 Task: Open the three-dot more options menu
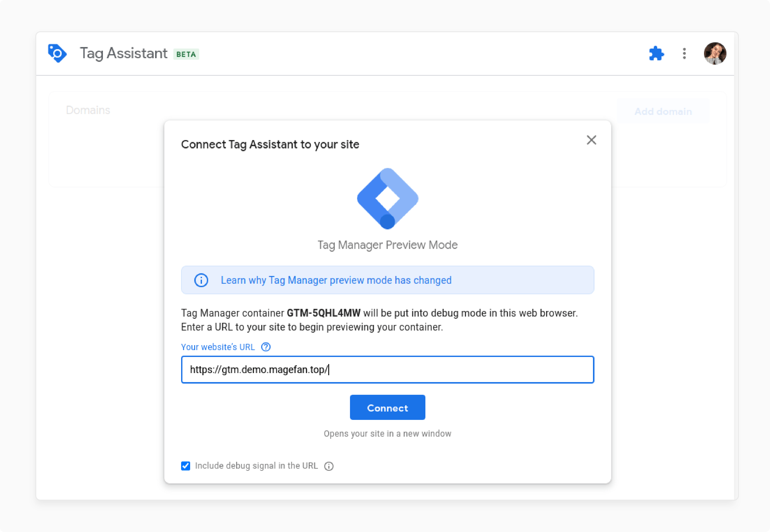point(684,53)
